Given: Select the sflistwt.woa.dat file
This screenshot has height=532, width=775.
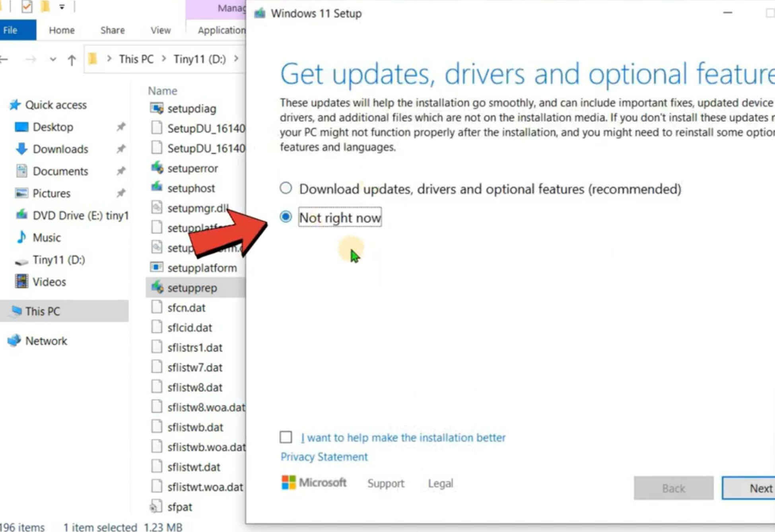Looking at the screenshot, I should point(205,487).
